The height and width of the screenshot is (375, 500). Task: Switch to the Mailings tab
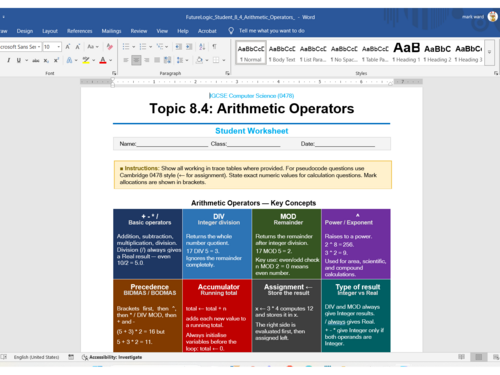click(x=111, y=31)
